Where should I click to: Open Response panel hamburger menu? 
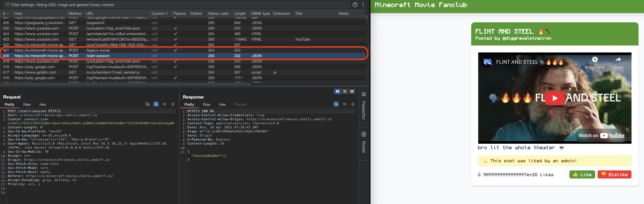pos(353,104)
